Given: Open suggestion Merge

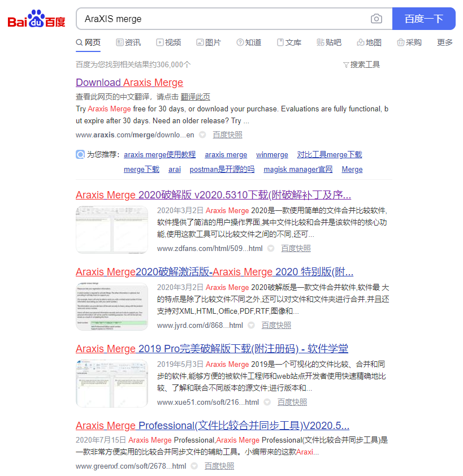Looking at the screenshot, I should (x=352, y=170).
